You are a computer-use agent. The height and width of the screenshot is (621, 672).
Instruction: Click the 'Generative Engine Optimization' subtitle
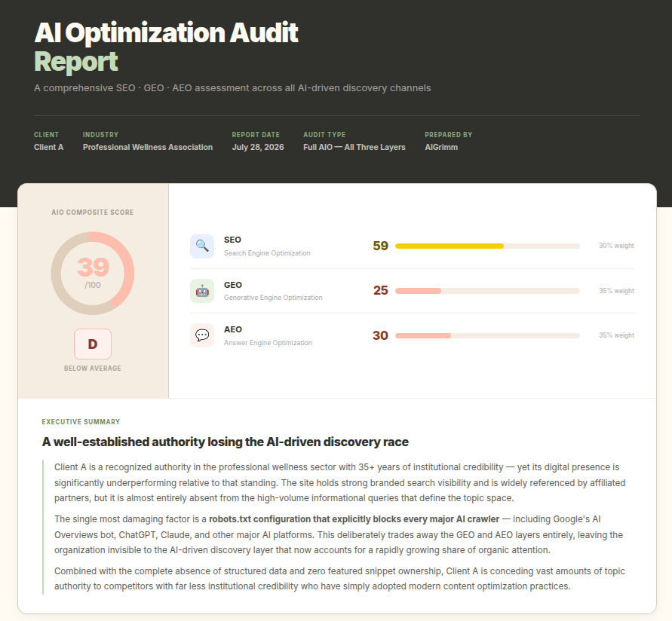[x=273, y=298]
